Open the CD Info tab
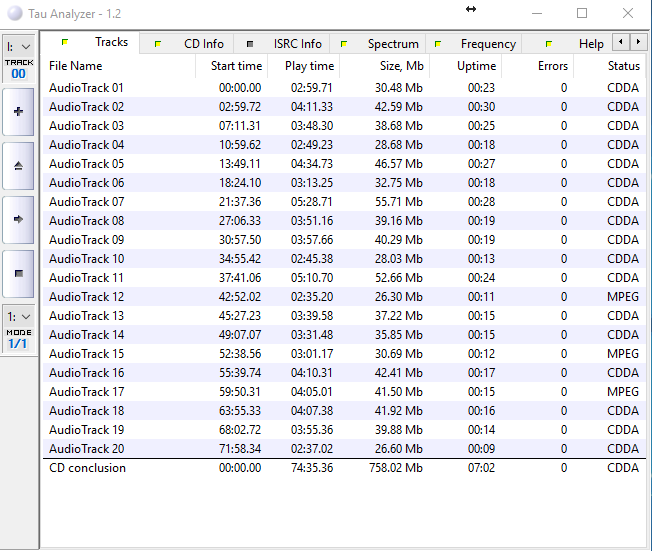 pos(187,44)
